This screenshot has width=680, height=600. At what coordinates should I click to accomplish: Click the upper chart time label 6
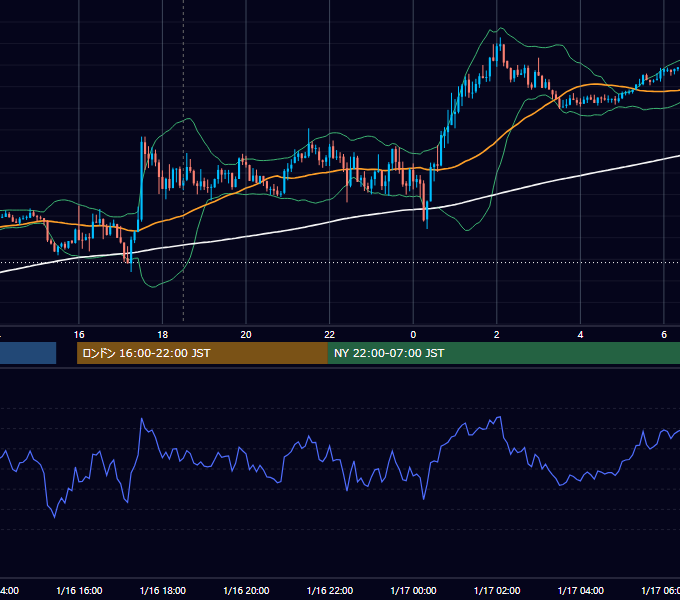pos(664,335)
